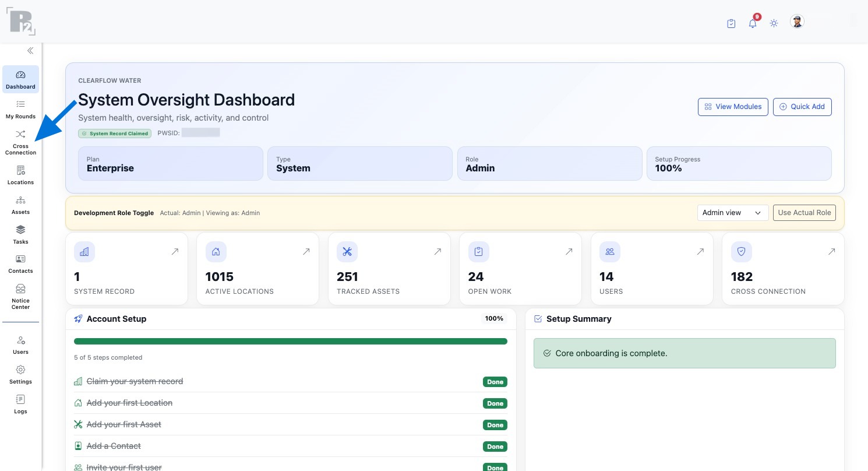This screenshot has height=471, width=868.
Task: Open Cross Connection in the sidebar
Action: point(20,142)
